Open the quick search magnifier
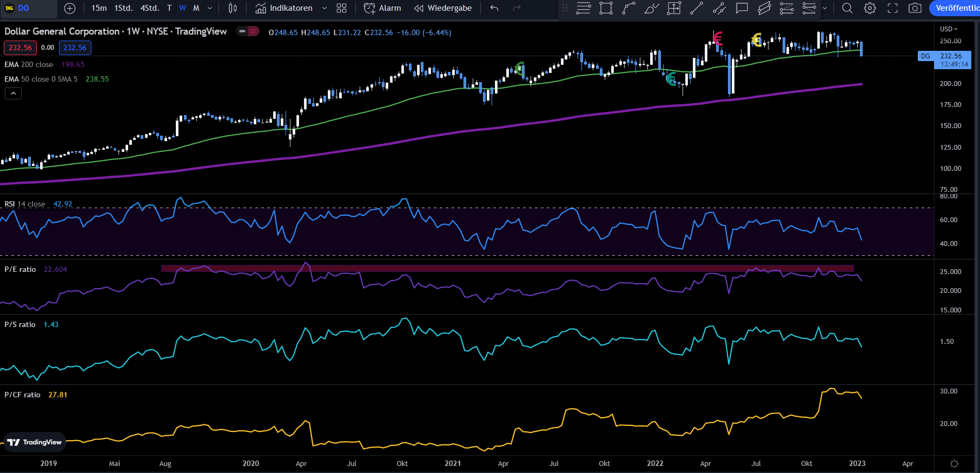 847,8
